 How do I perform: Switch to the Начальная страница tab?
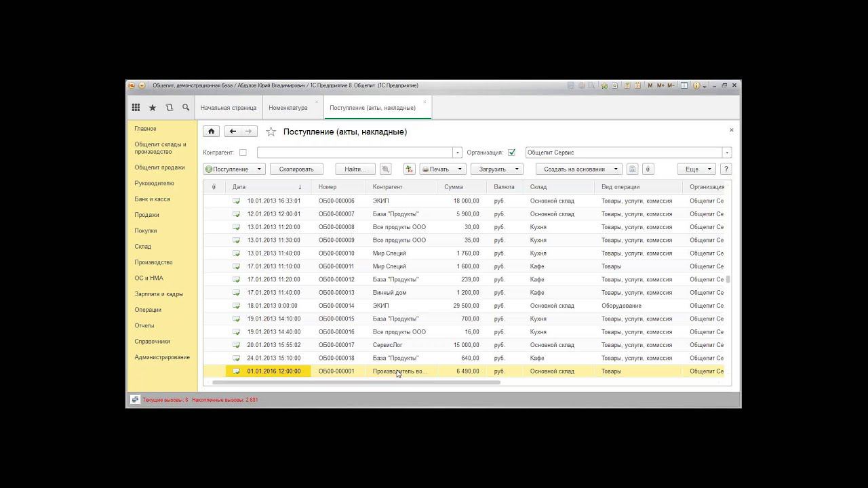pyautogui.click(x=229, y=108)
